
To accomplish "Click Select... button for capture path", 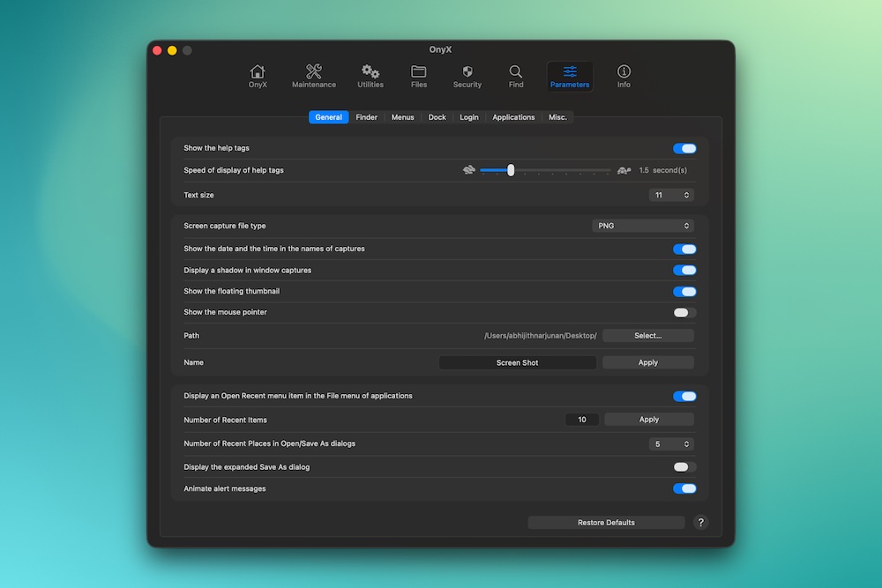I will (x=647, y=336).
